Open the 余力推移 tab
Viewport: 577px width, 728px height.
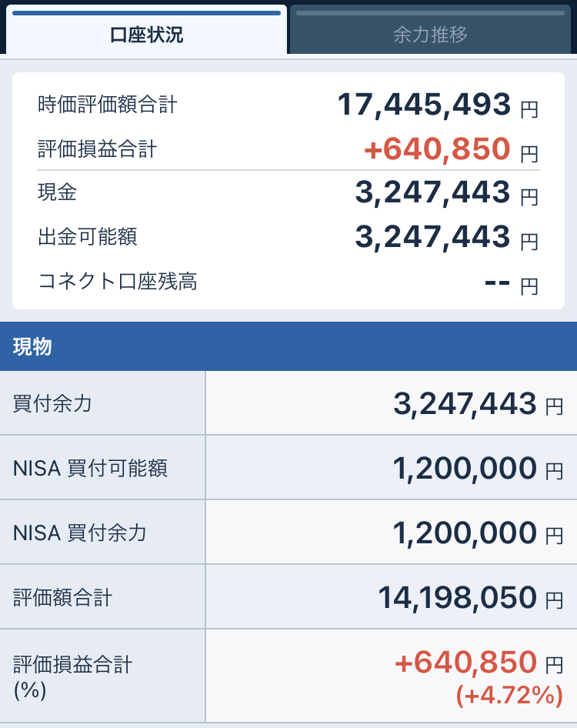pyautogui.click(x=430, y=35)
